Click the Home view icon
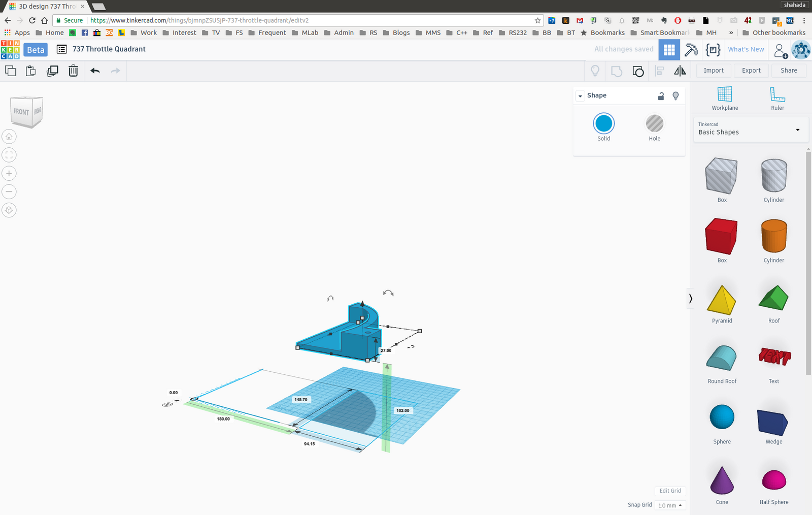Image resolution: width=812 pixels, height=515 pixels. pyautogui.click(x=9, y=137)
